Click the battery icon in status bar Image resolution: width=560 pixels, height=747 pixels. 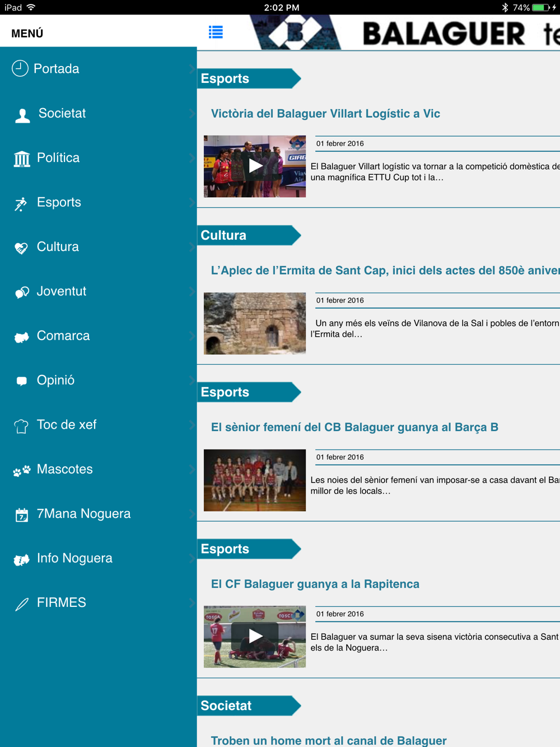[541, 7]
